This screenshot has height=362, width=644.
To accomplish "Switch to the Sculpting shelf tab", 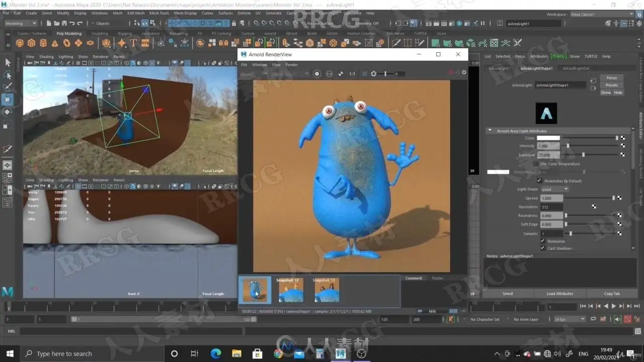I will click(100, 34).
